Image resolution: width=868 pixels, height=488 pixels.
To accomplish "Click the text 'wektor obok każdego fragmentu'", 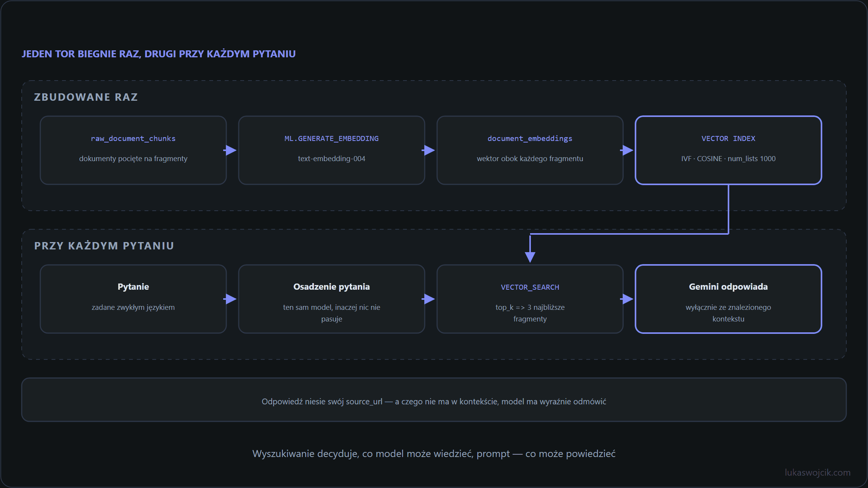I will coord(530,158).
